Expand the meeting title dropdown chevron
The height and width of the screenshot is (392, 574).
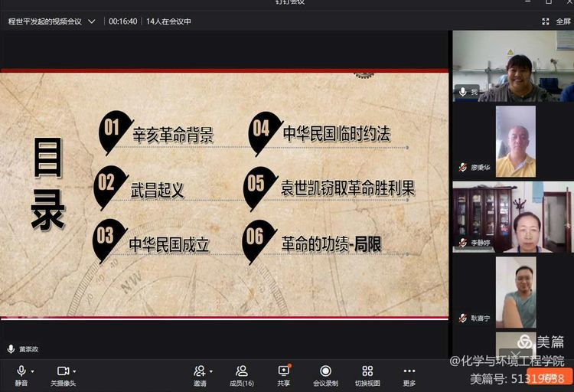tap(92, 21)
